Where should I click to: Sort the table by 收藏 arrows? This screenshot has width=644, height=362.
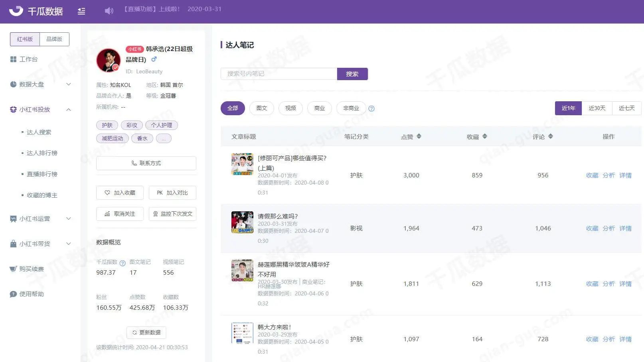pos(485,136)
